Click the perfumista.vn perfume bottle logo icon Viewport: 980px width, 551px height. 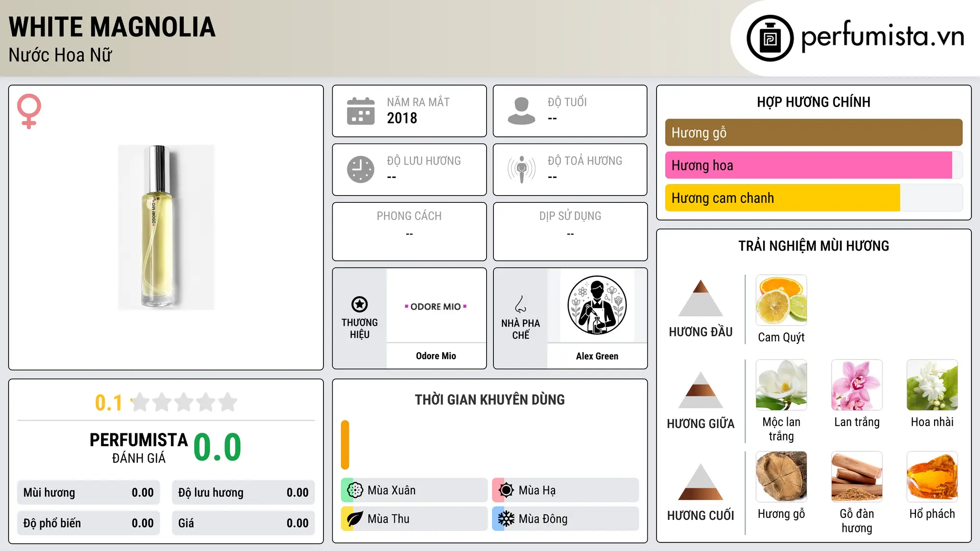coord(770,38)
